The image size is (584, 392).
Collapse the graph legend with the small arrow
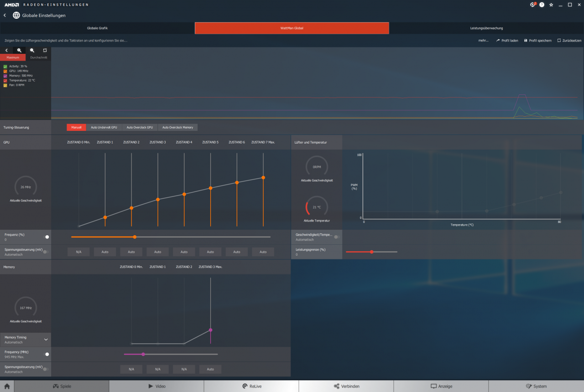point(6,50)
